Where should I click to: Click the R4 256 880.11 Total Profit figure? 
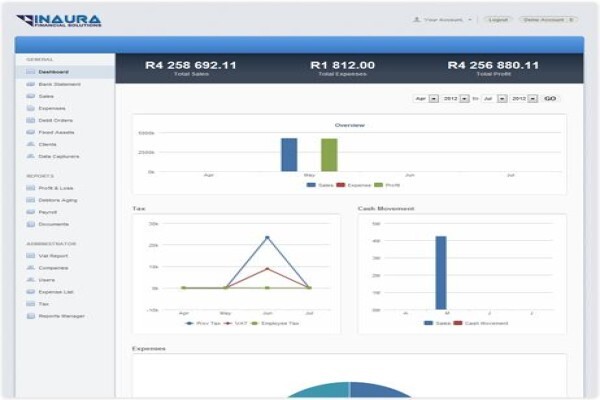point(493,65)
